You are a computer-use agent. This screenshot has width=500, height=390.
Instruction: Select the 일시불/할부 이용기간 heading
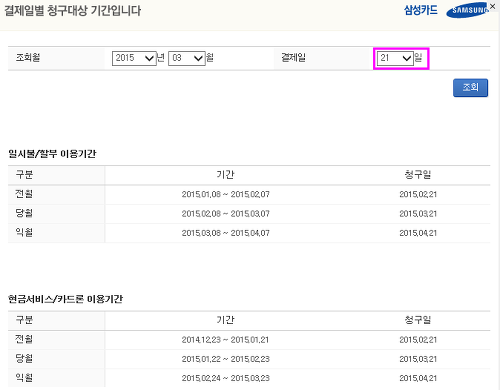click(x=52, y=154)
